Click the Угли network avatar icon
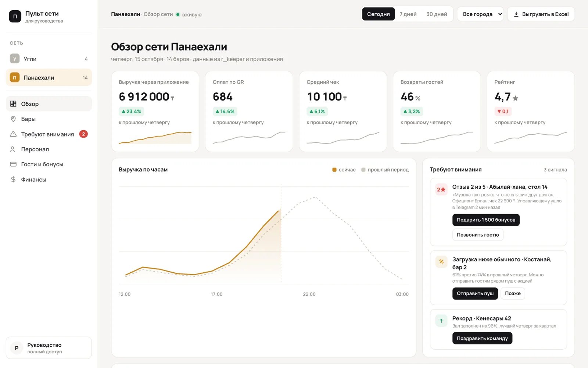This screenshot has height=368, width=588. 14,59
